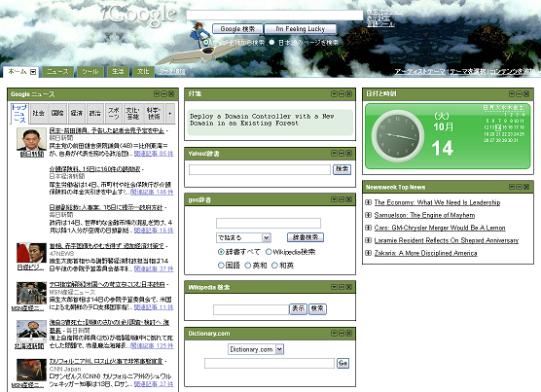Remove the 付箋 sticky note gadget
This screenshot has width=541, height=392.
click(x=348, y=93)
